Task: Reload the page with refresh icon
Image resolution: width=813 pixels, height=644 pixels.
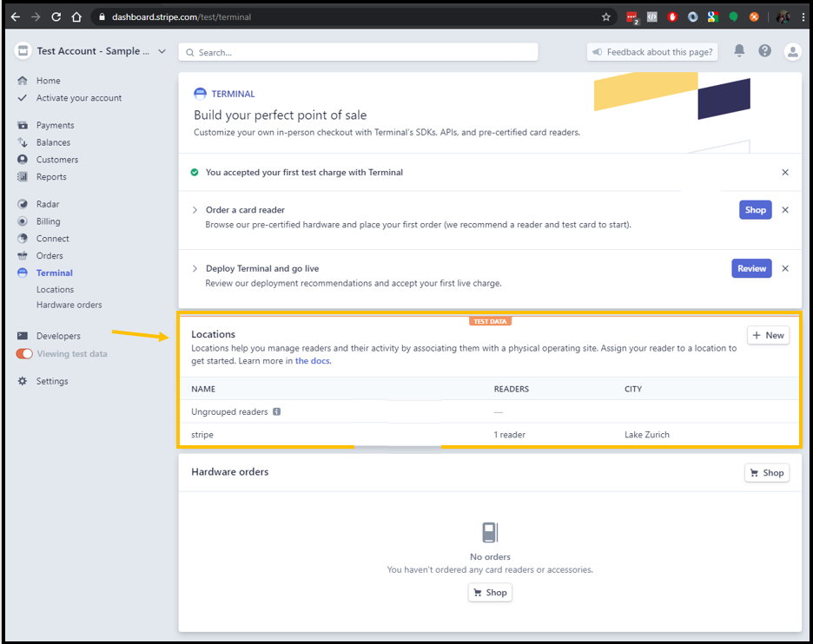Action: coord(56,17)
